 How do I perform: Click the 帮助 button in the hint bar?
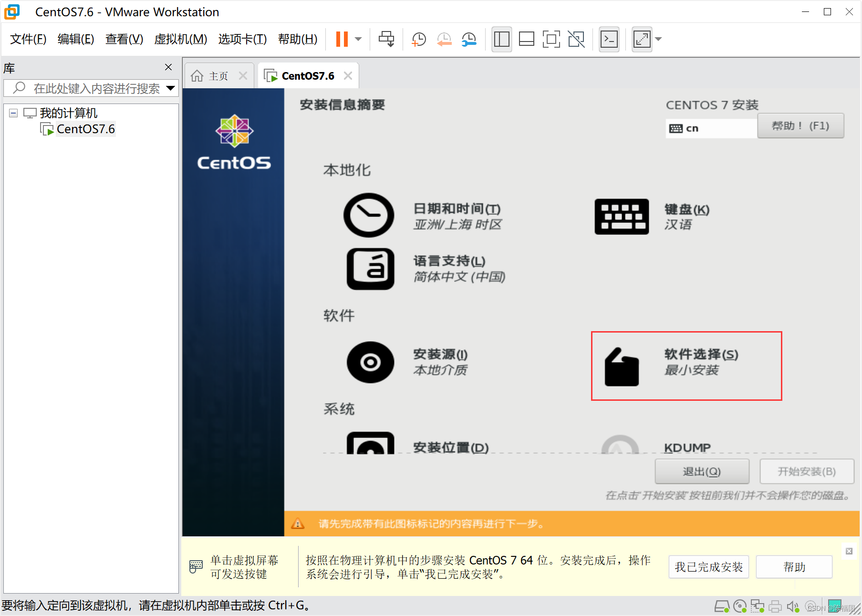coord(794,567)
